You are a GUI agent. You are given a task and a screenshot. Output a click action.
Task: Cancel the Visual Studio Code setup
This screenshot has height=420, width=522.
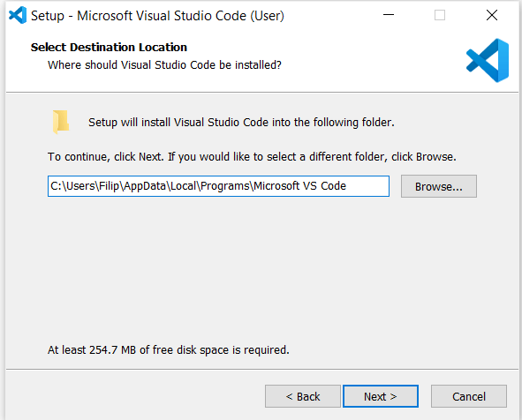469,396
